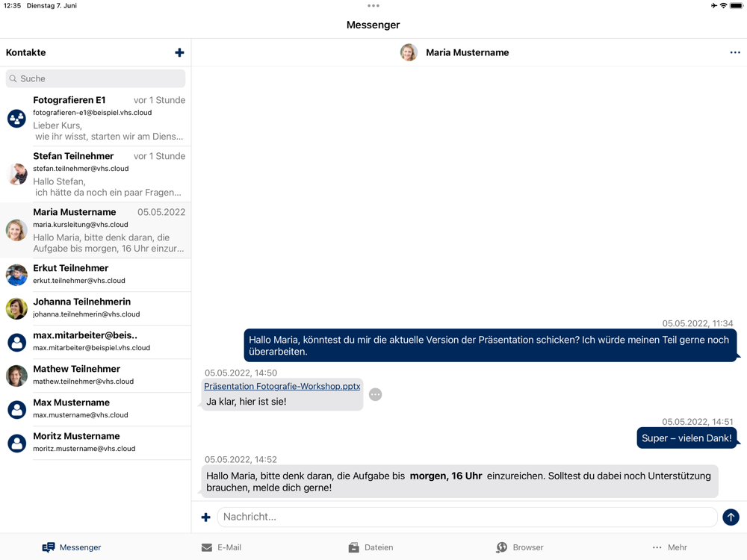Click message starting 'Hallo Maria, könntest du'

(490, 346)
